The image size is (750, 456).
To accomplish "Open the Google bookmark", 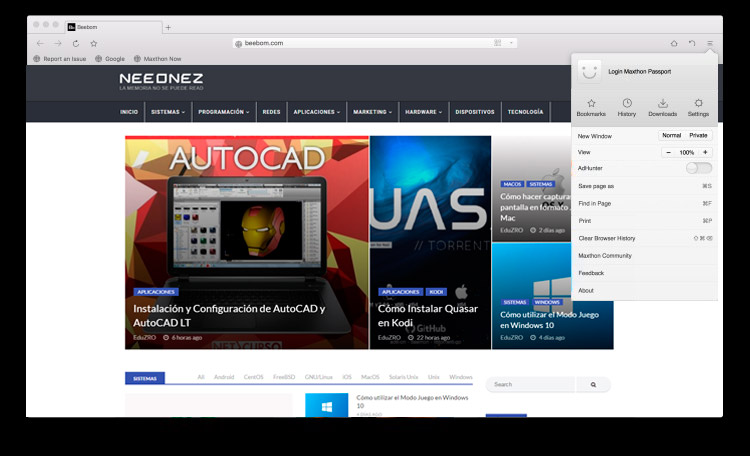I will point(110,59).
